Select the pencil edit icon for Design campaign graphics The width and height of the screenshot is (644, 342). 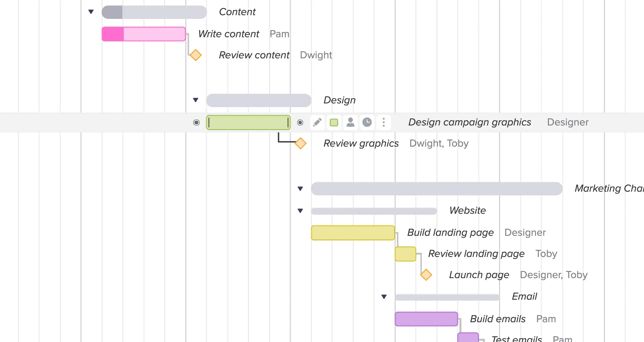[x=317, y=123]
